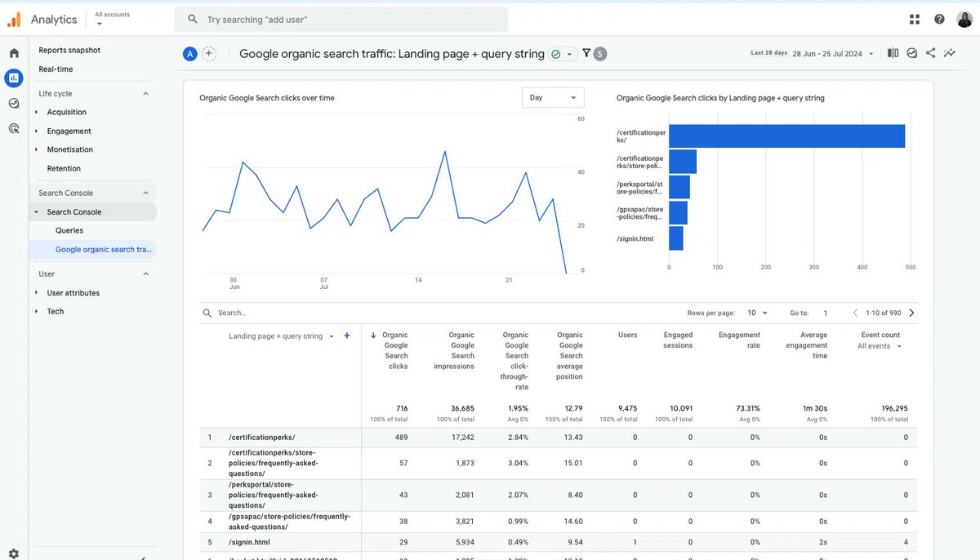Image resolution: width=980 pixels, height=560 pixels.
Task: Click the filter funnel icon
Action: point(586,54)
